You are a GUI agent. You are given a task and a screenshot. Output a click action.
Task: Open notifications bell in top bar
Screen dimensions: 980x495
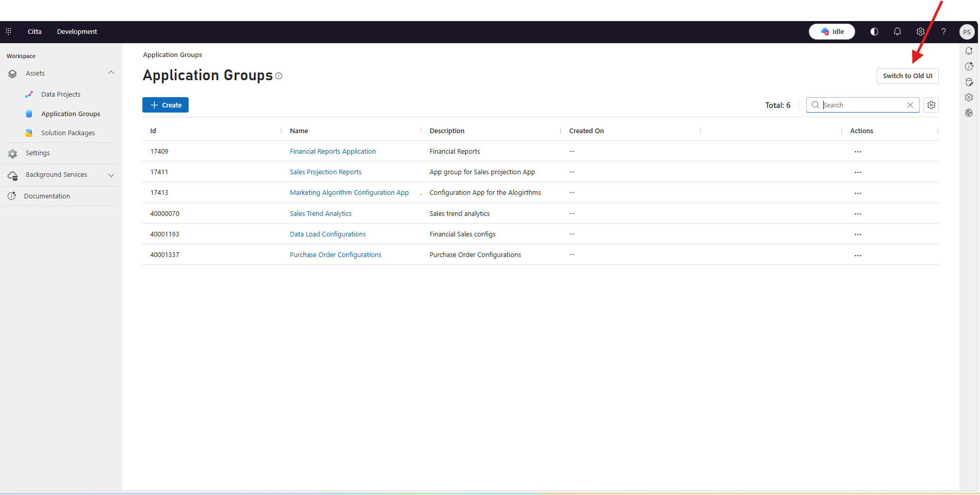tap(897, 31)
